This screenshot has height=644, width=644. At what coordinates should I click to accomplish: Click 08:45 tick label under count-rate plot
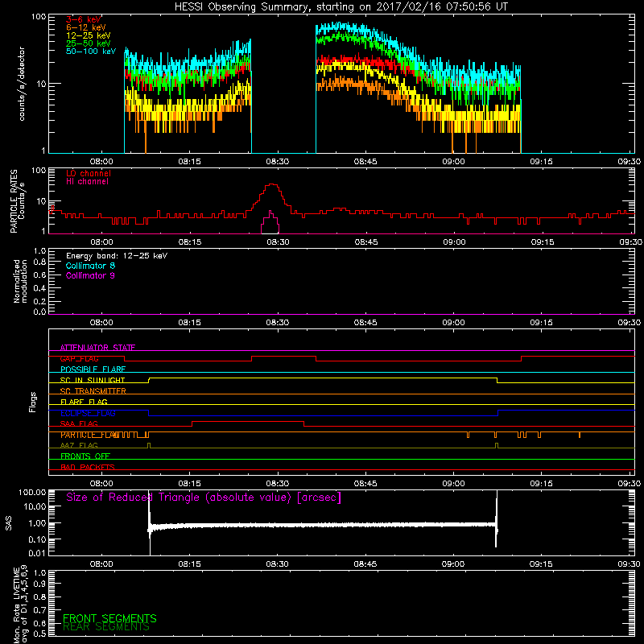tap(365, 162)
